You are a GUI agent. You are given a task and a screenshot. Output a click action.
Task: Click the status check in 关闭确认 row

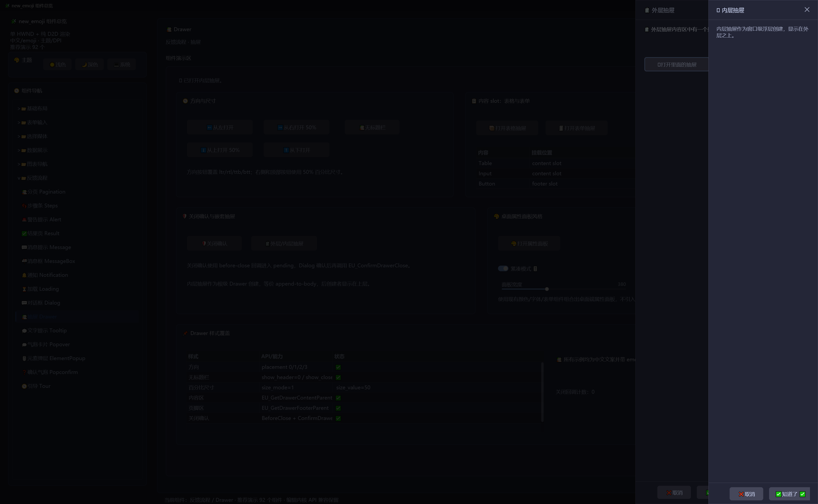pyautogui.click(x=338, y=418)
